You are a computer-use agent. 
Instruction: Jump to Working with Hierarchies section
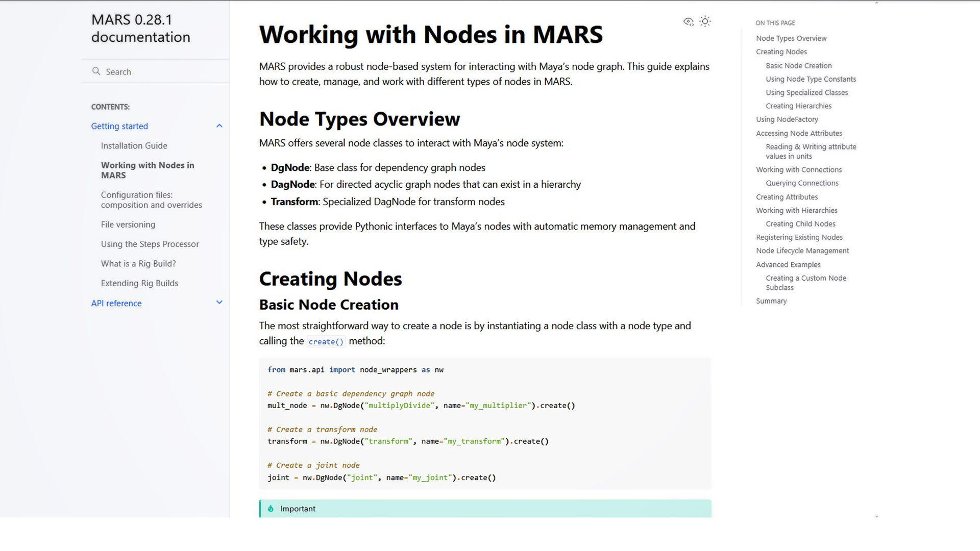pos(797,210)
